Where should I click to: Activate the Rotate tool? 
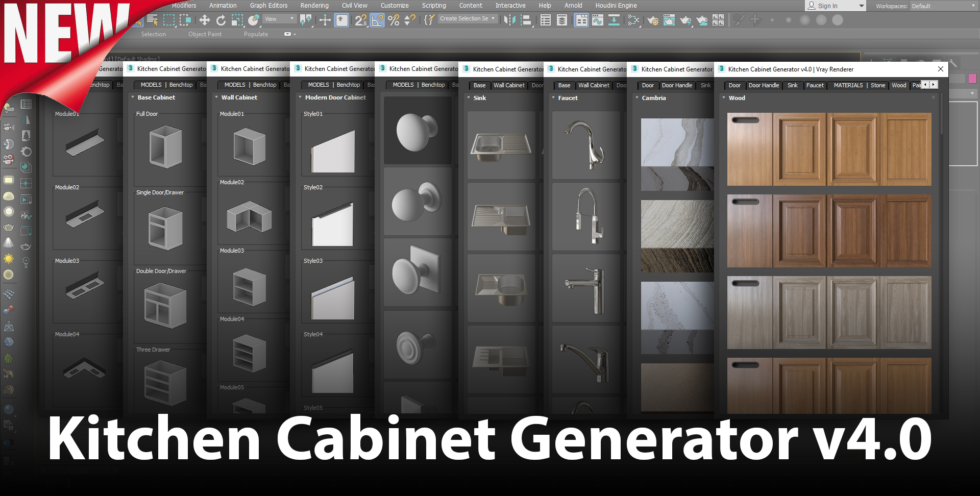220,20
